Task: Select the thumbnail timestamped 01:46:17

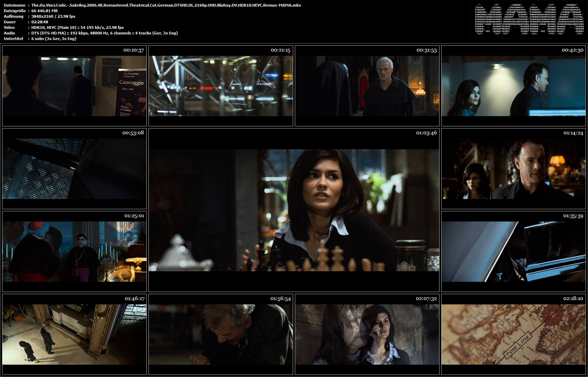Action: [74, 334]
